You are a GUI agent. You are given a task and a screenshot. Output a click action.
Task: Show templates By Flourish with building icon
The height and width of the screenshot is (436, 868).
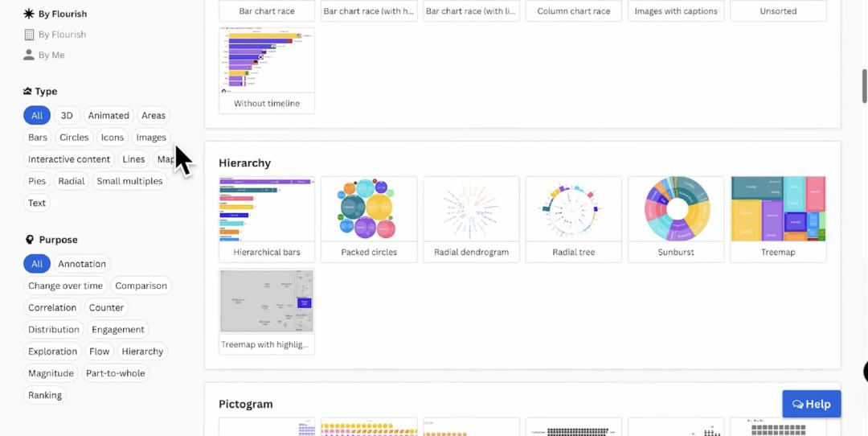[x=61, y=35]
